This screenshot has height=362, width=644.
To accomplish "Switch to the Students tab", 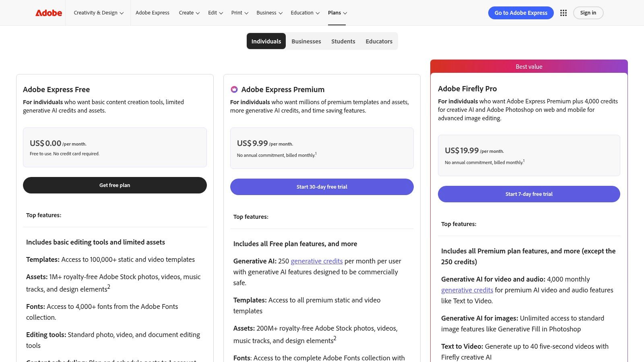I will pyautogui.click(x=343, y=41).
